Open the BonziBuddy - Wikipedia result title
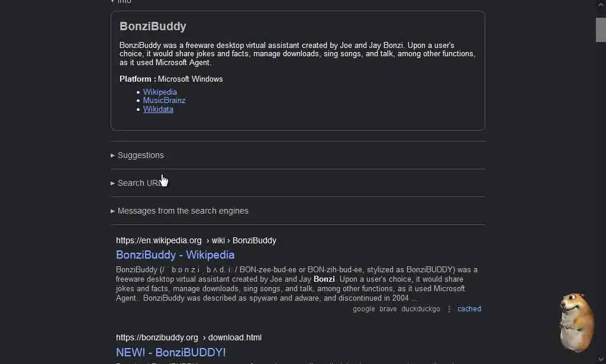Screen dimensions: 606x364 pyautogui.click(x=175, y=255)
